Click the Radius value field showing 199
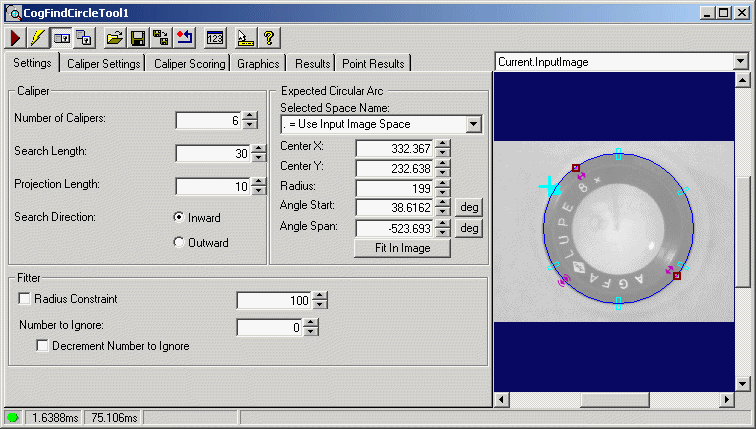 [x=395, y=188]
